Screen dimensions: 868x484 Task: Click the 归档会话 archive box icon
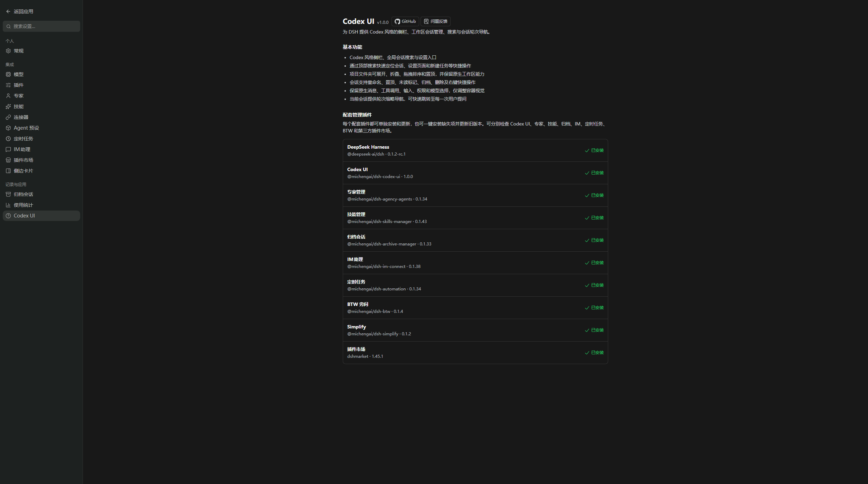point(8,194)
